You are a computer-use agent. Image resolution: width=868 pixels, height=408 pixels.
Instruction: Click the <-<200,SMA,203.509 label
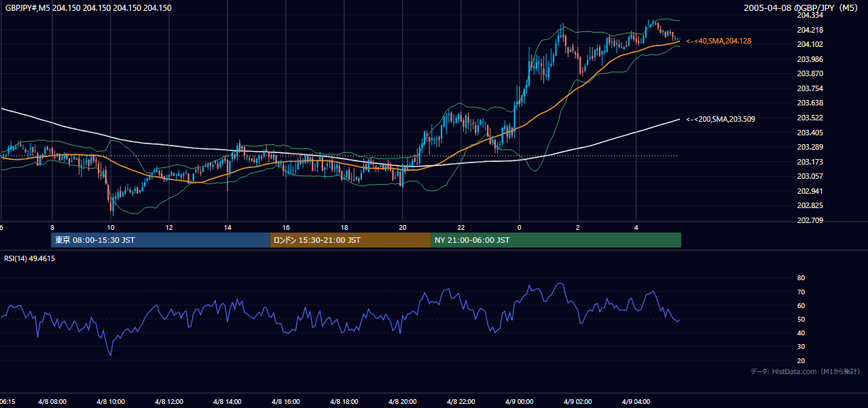tap(721, 119)
